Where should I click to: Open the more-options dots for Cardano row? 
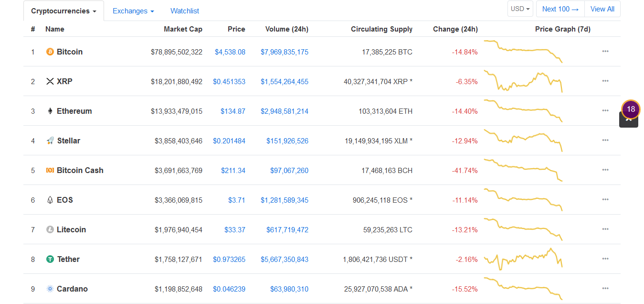pyautogui.click(x=605, y=288)
